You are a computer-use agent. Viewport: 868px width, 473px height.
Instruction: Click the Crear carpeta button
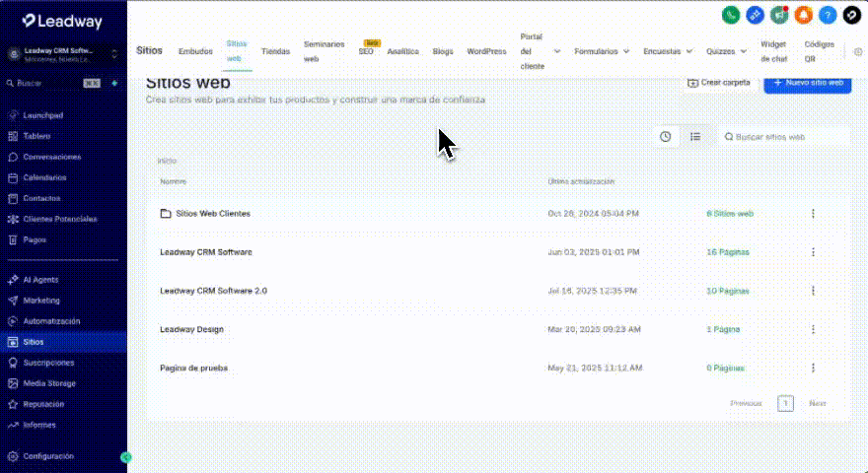tap(718, 83)
